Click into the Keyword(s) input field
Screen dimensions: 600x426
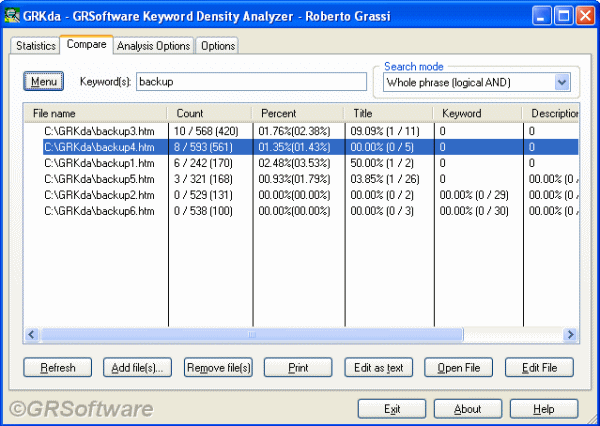pyautogui.click(x=251, y=82)
